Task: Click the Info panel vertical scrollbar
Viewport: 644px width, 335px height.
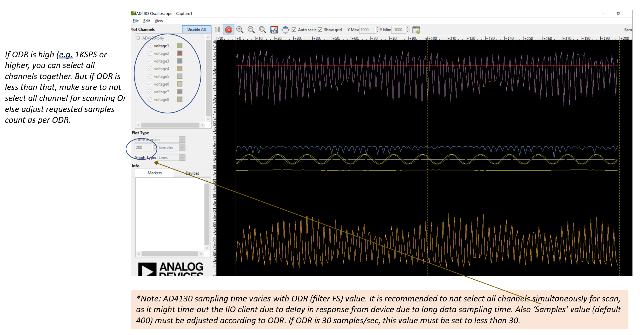Action: point(207,214)
